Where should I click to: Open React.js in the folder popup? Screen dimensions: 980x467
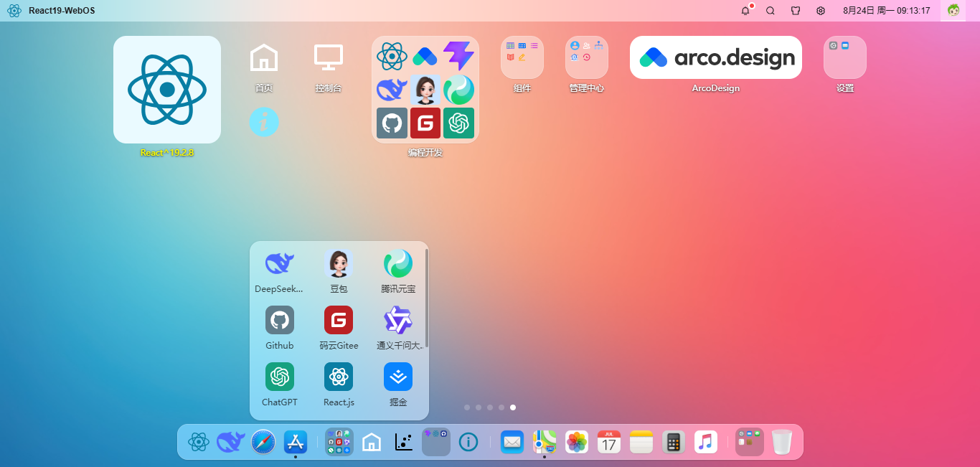pos(339,377)
